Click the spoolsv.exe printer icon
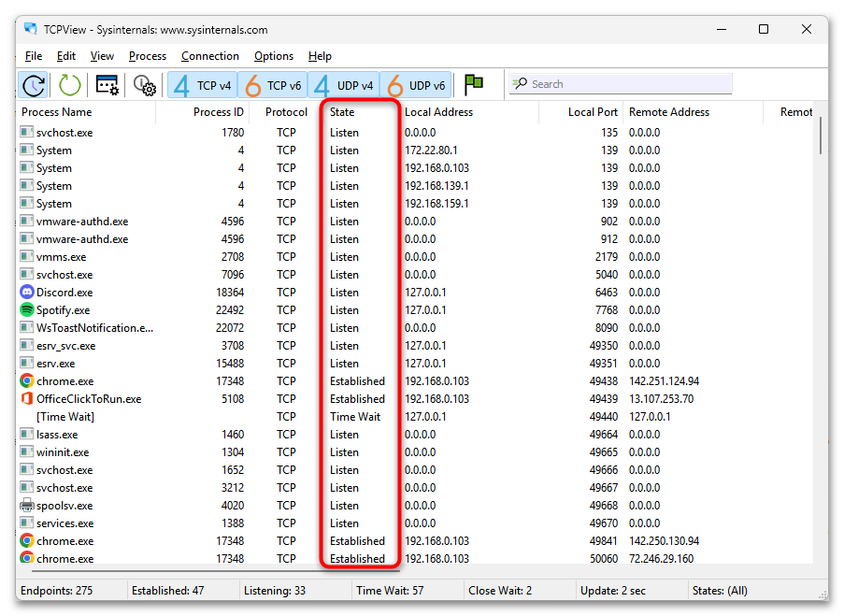The width and height of the screenshot is (844, 616). [26, 505]
